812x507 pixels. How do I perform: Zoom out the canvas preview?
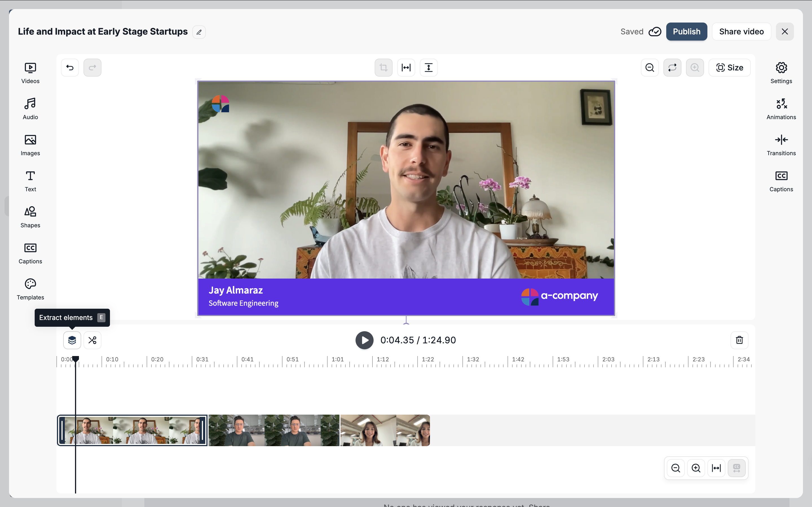650,68
